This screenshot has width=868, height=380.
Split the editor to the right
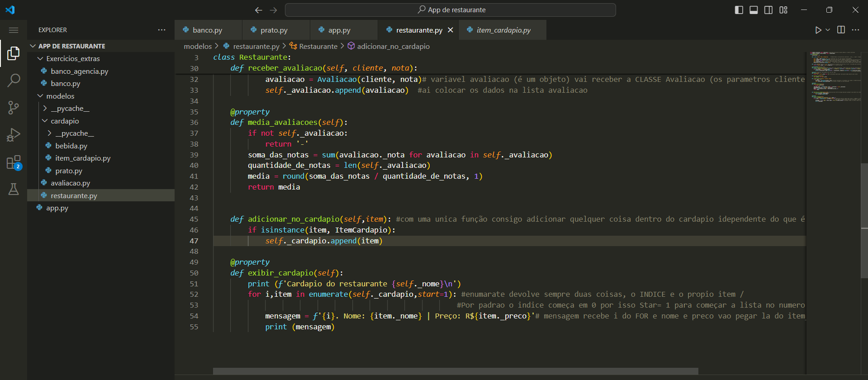coord(841,30)
